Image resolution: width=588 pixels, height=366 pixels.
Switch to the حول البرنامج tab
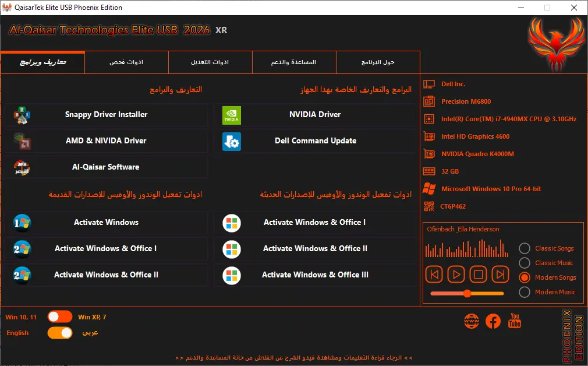tap(378, 62)
